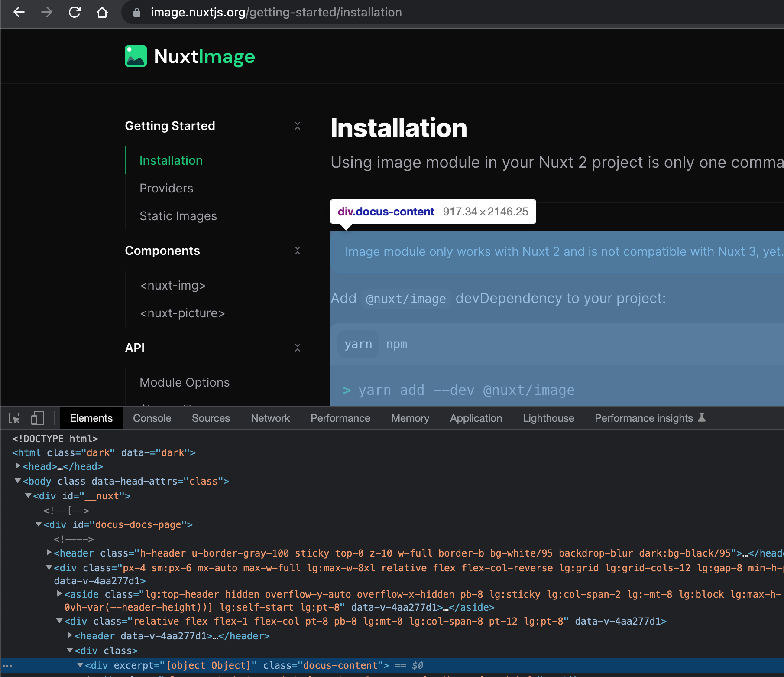784x677 pixels.
Task: Collapse the px-4 sm:px-6 container div
Action: point(49,567)
